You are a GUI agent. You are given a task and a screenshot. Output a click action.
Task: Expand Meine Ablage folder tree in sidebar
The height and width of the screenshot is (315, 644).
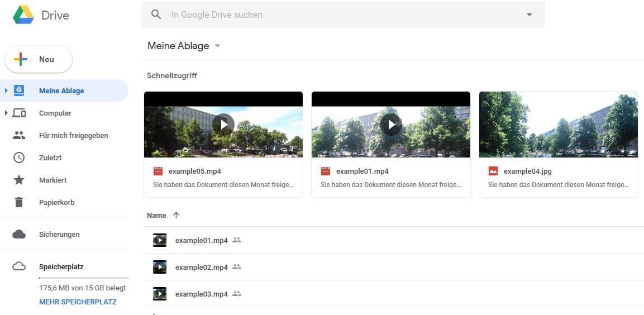point(6,90)
